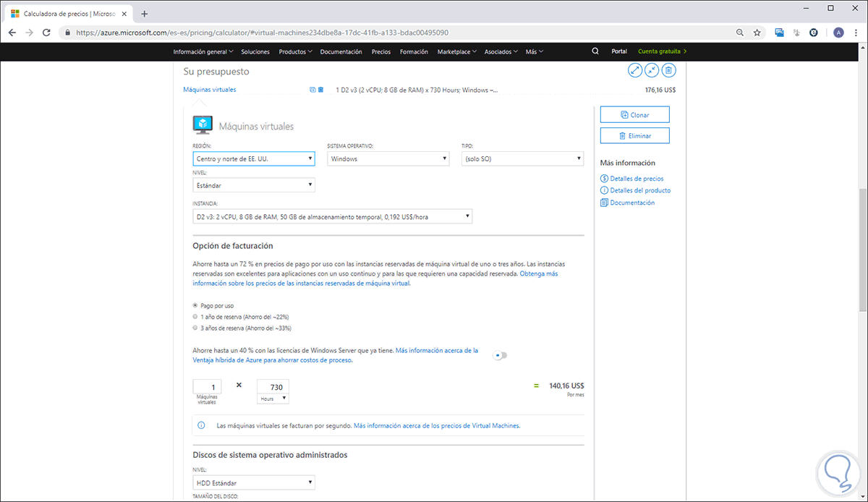
Task: Open the sidebar Documentación link
Action: pos(632,203)
